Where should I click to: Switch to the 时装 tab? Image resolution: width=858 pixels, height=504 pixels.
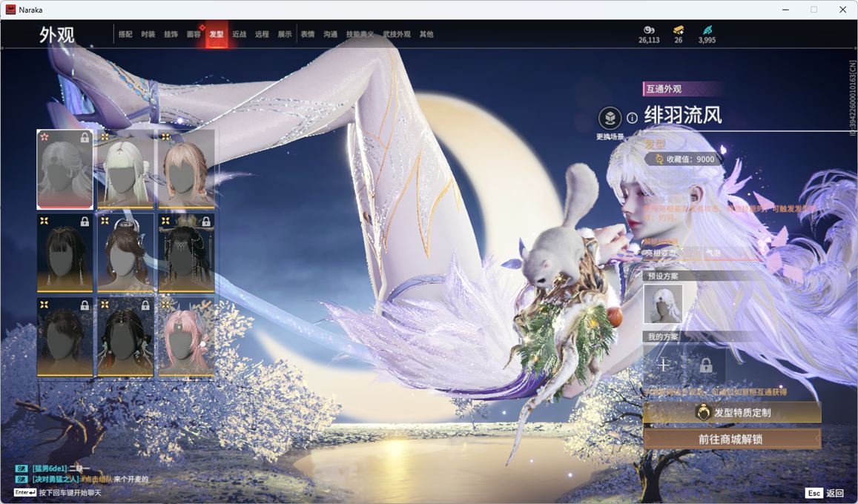(x=148, y=34)
